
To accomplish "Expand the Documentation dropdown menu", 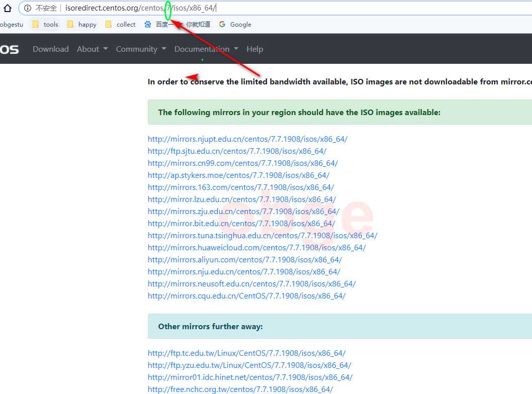I will point(206,49).
